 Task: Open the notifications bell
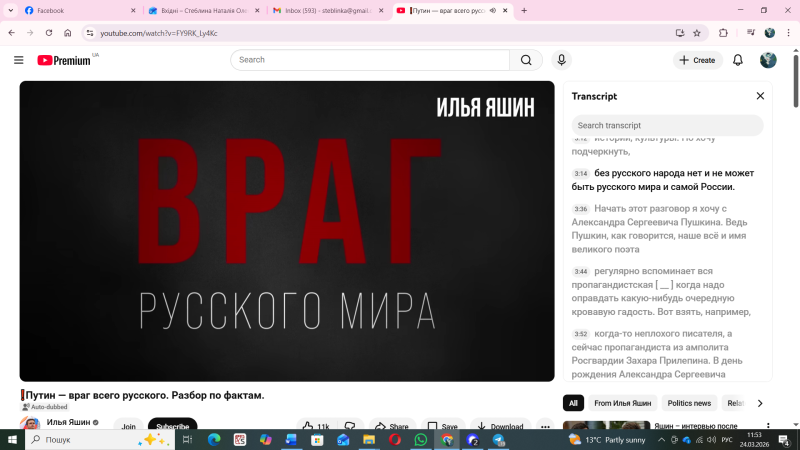point(738,60)
